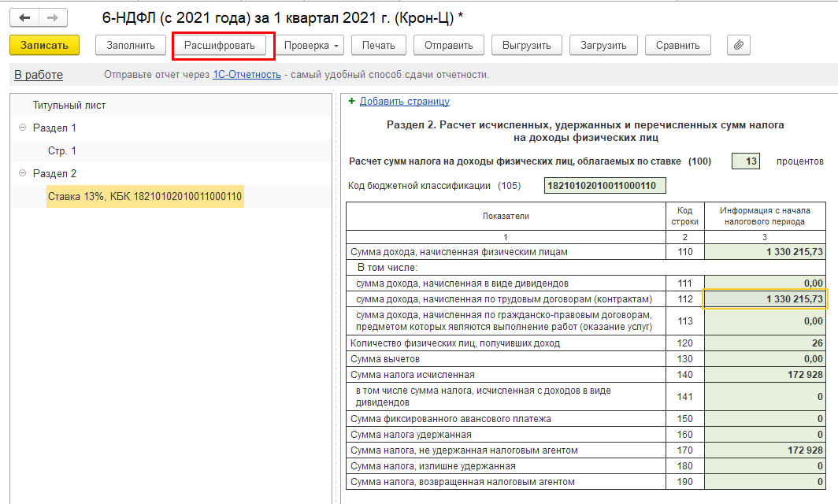Click the КБК field 18210102010011000110

(x=605, y=186)
